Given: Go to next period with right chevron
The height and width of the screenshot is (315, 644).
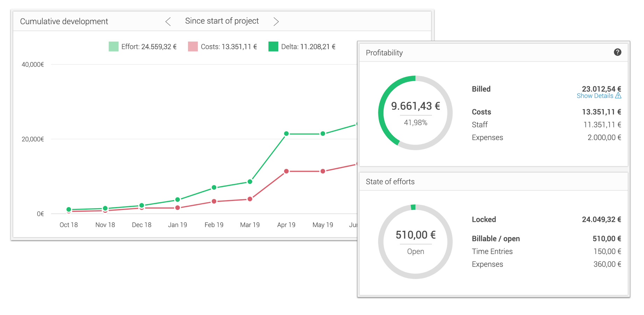Looking at the screenshot, I should (276, 22).
